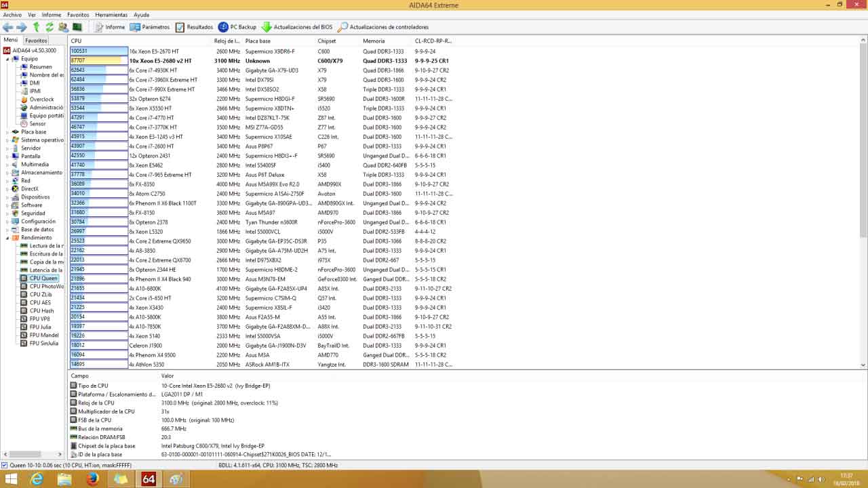The width and height of the screenshot is (868, 488).
Task: Select the IPMI tree item
Action: coord(35,91)
